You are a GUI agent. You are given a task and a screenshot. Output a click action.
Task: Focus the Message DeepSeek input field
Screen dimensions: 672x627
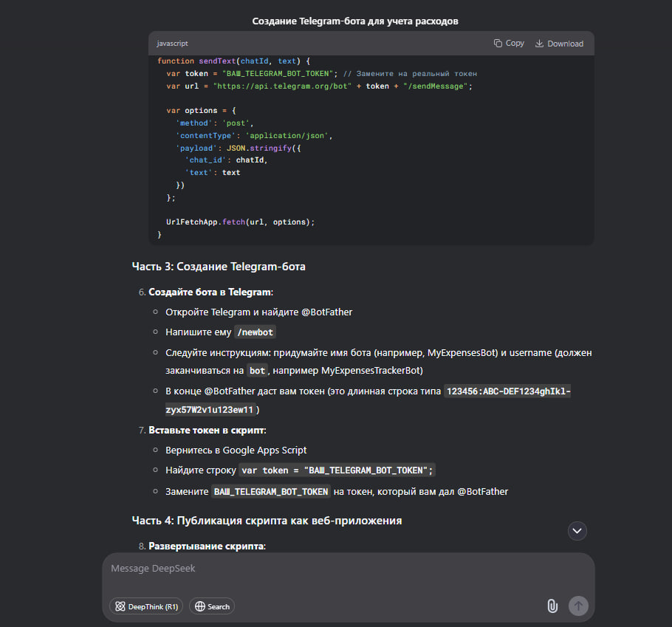[348, 569]
